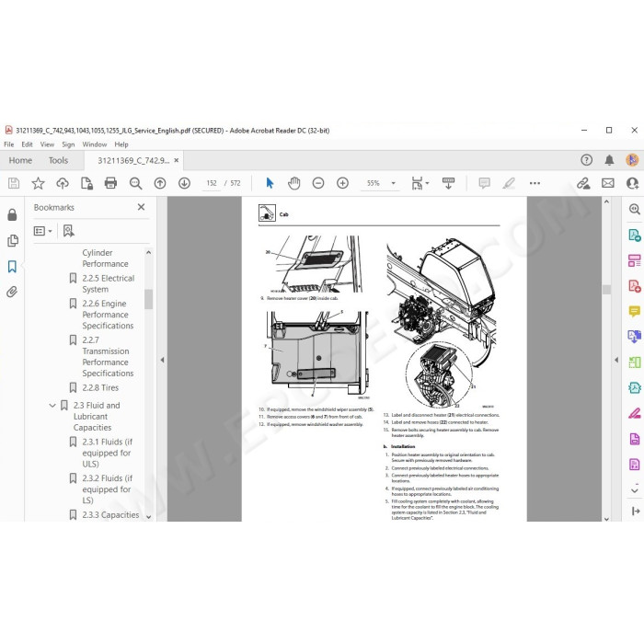Open more tools ellipsis menu
This screenshot has height=644, width=644.
coord(535,183)
